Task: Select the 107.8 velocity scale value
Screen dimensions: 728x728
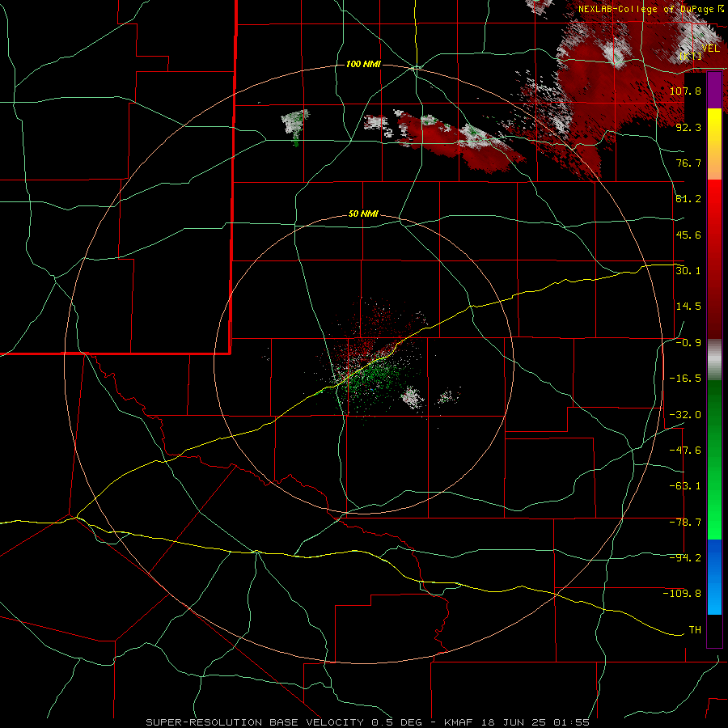Action: (685, 91)
